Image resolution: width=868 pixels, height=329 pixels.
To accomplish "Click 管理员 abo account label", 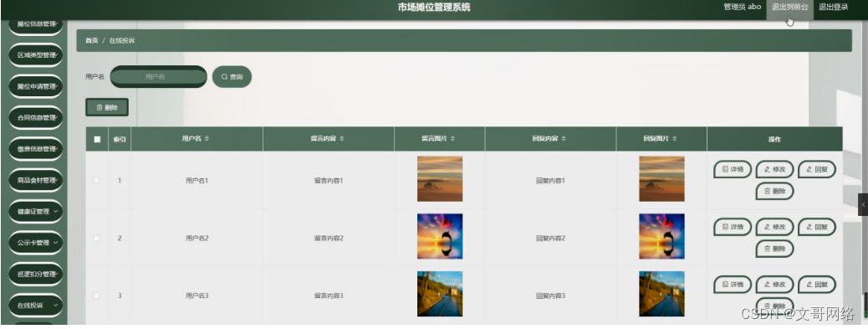I will [743, 8].
